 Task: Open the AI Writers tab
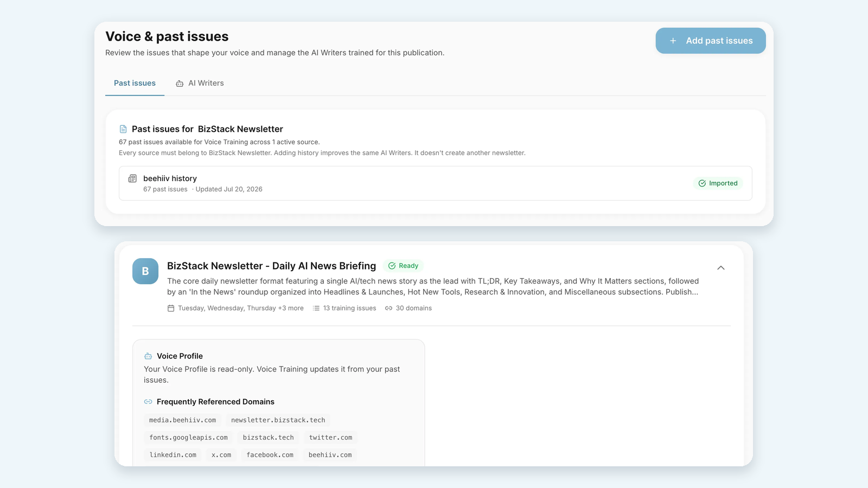(200, 83)
